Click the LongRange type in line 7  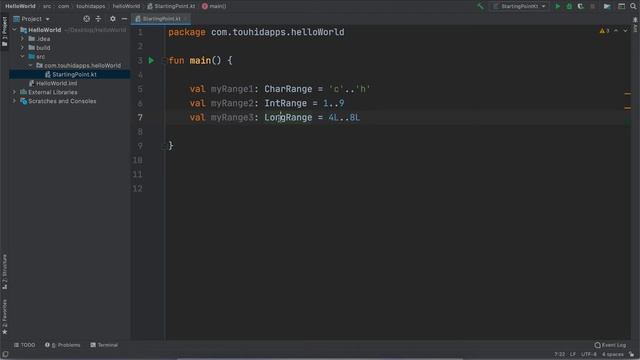(288, 118)
